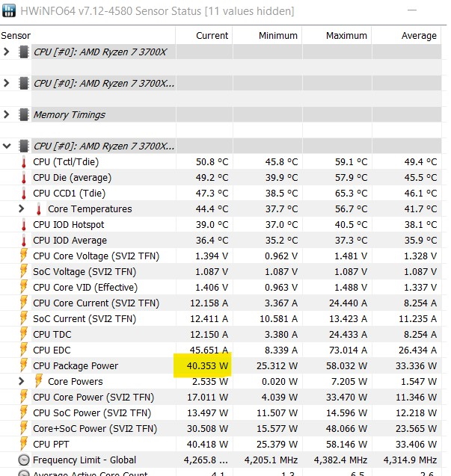This screenshot has width=451, height=476.
Task: Select the CPU IOD Hotspot sensor label
Action: pyautogui.click(x=68, y=225)
